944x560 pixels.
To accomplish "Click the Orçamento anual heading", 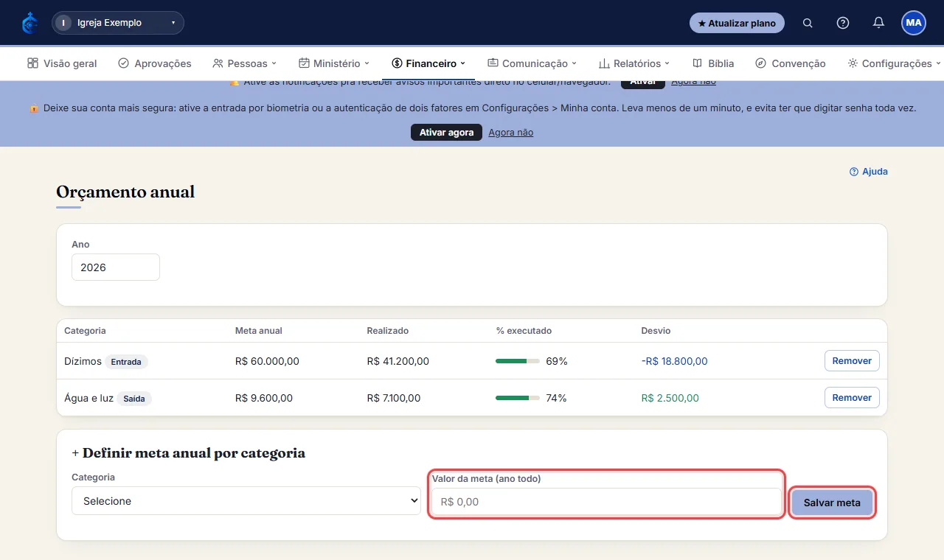I will coord(125,192).
